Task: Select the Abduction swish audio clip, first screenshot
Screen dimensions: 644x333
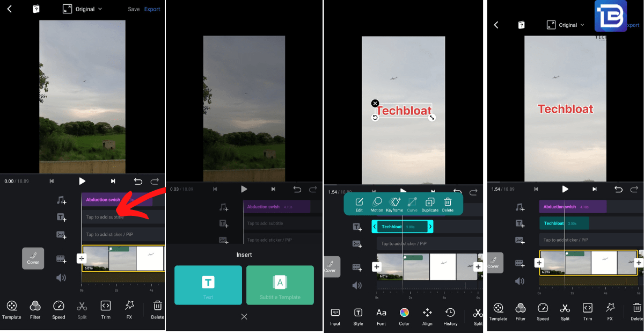Action: 117,200
